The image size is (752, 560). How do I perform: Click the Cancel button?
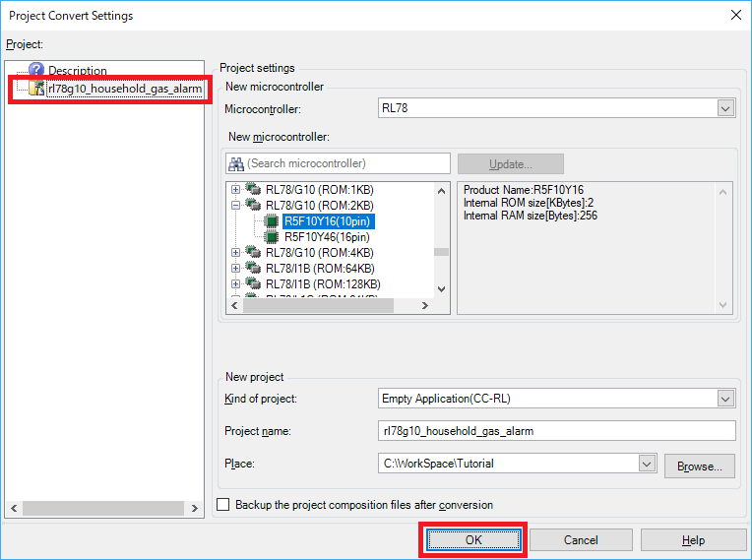click(581, 540)
